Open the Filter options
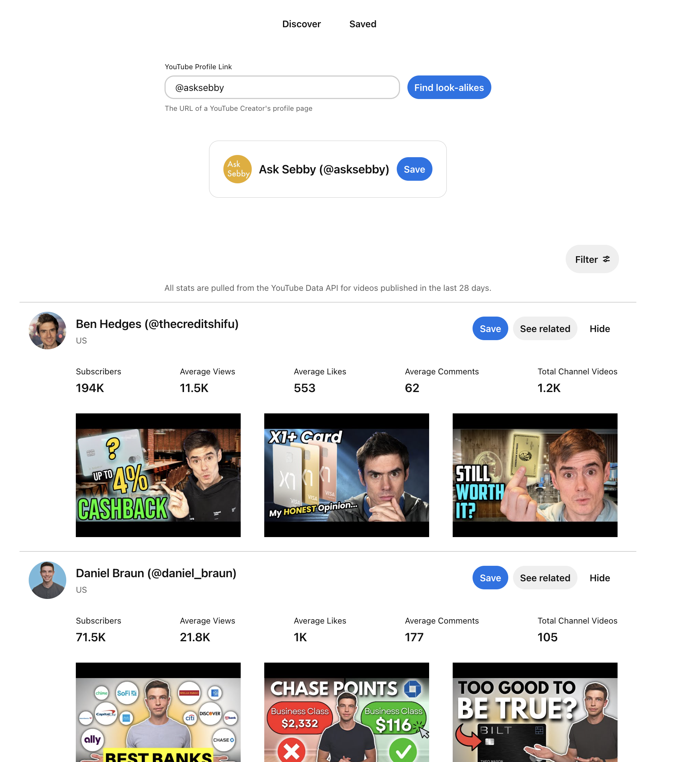700x762 pixels. tap(592, 259)
